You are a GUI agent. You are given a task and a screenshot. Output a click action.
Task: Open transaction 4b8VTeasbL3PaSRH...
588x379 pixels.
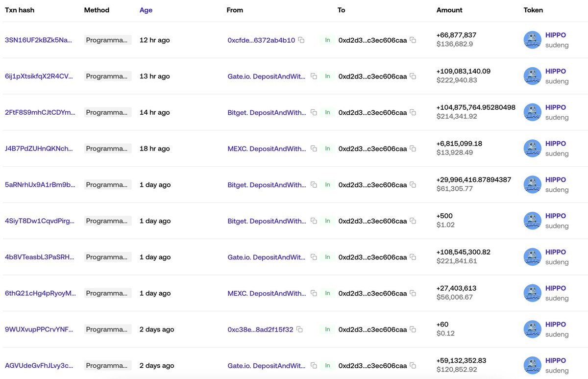click(x=40, y=257)
